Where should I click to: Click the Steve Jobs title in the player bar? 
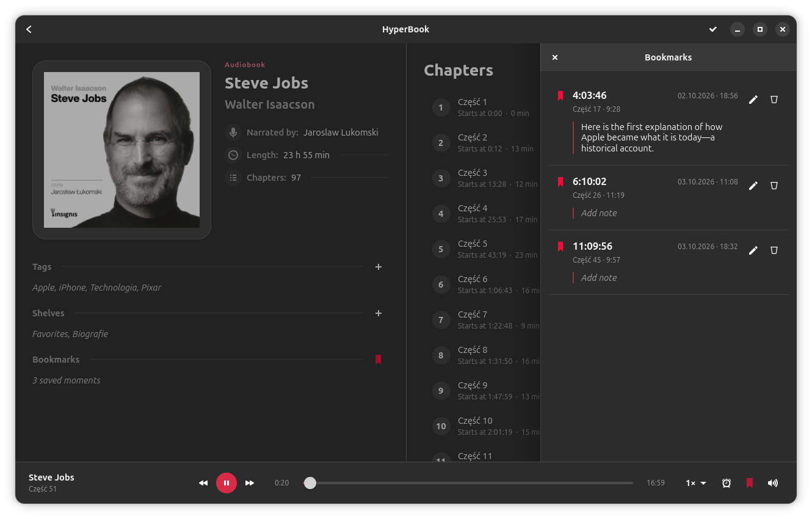click(51, 477)
